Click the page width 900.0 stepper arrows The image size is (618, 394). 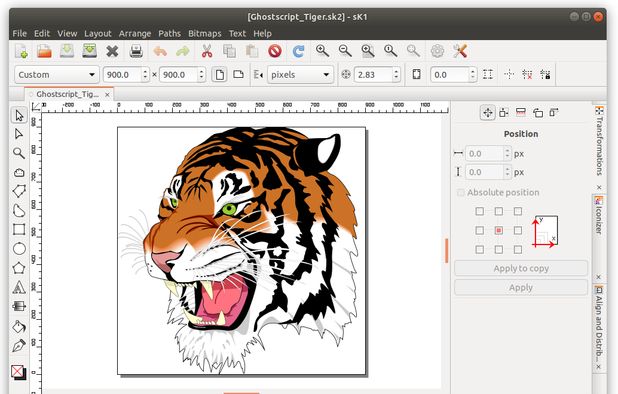(x=145, y=74)
